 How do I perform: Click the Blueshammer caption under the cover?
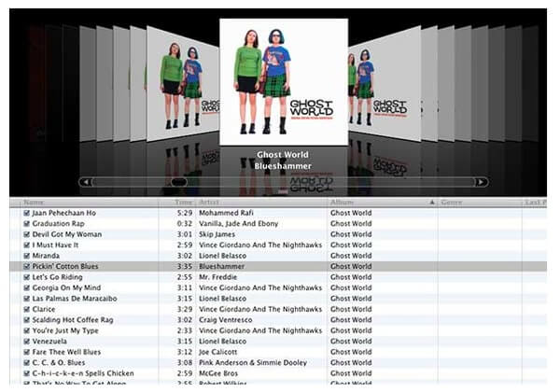(283, 166)
